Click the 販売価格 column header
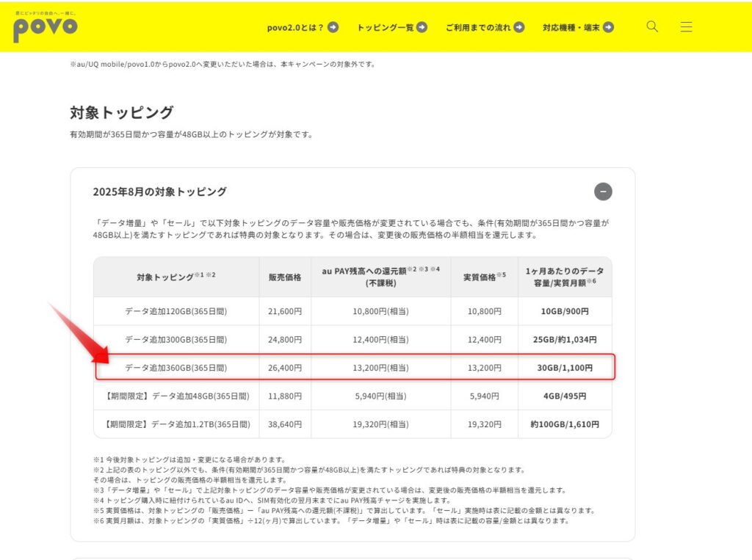 285,277
